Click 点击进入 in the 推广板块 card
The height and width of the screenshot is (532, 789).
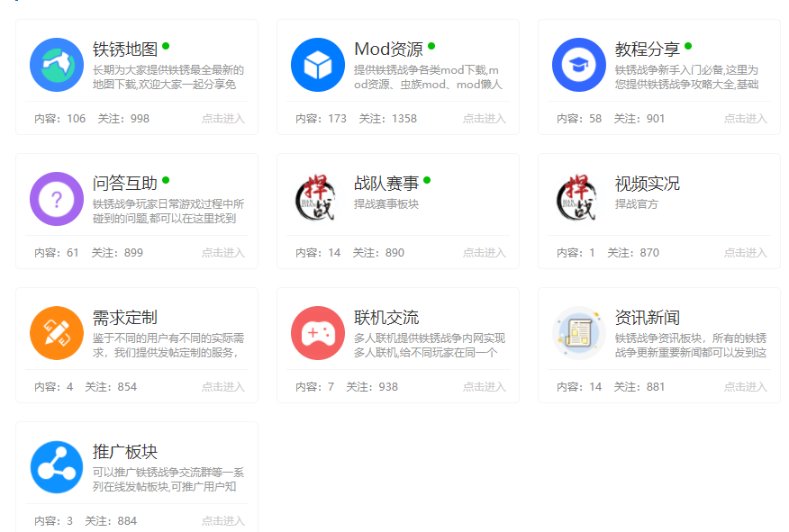point(222,521)
